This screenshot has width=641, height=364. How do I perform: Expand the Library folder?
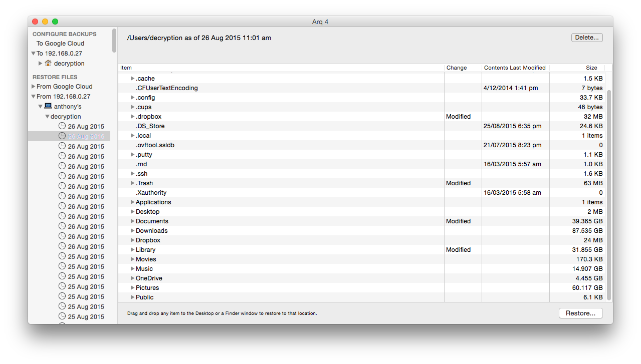133,250
